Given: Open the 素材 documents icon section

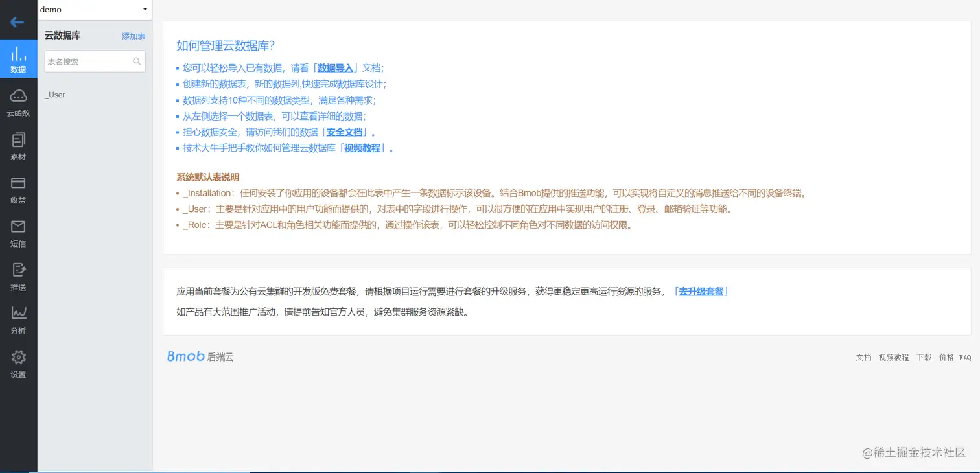Looking at the screenshot, I should [18, 146].
